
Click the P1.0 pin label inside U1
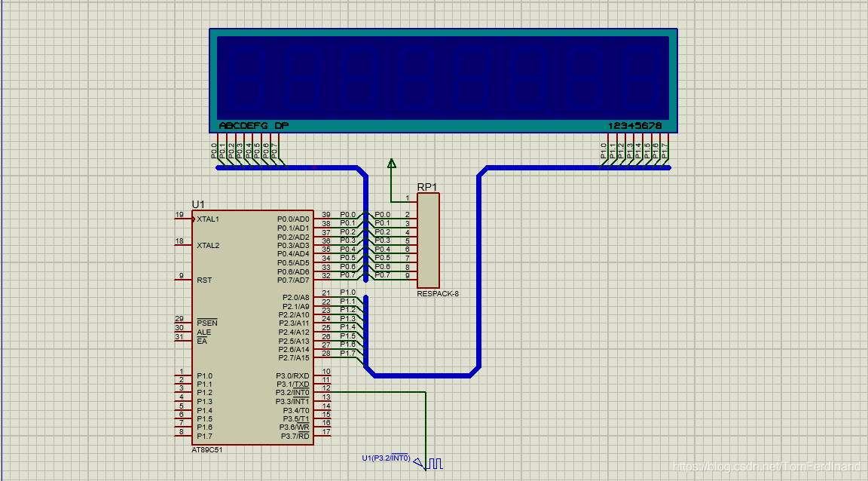point(204,375)
